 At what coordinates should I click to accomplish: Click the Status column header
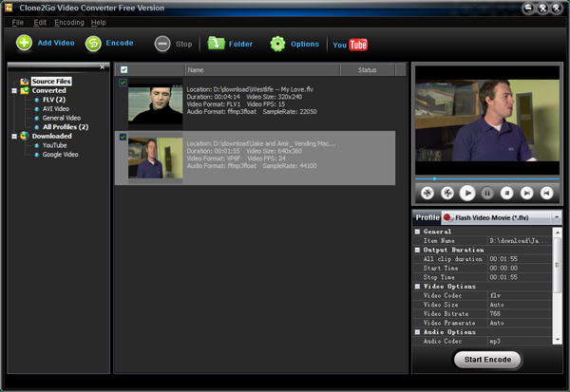[367, 69]
